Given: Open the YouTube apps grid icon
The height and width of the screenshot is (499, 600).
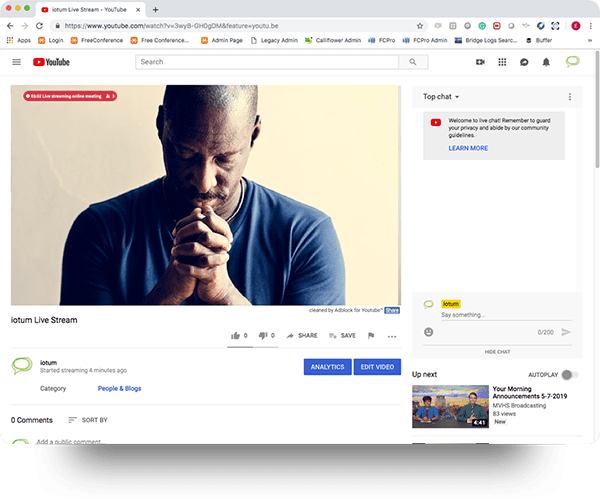Looking at the screenshot, I should (502, 62).
